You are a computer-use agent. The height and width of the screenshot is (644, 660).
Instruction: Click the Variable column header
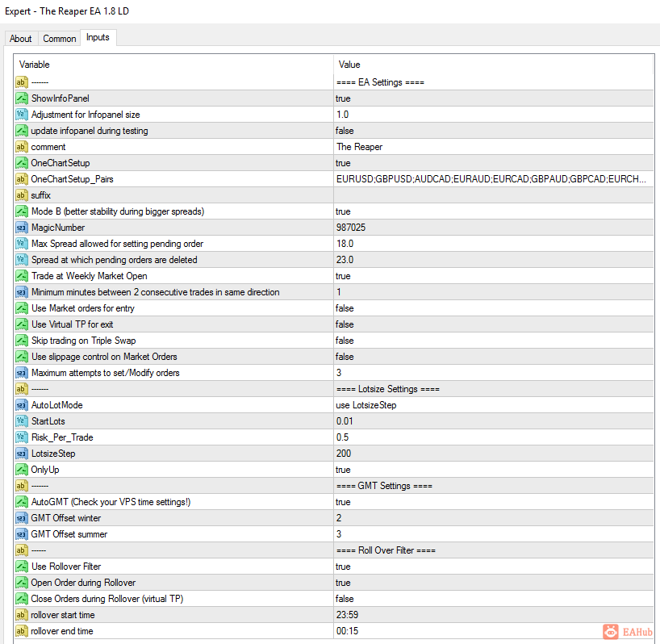(x=35, y=65)
